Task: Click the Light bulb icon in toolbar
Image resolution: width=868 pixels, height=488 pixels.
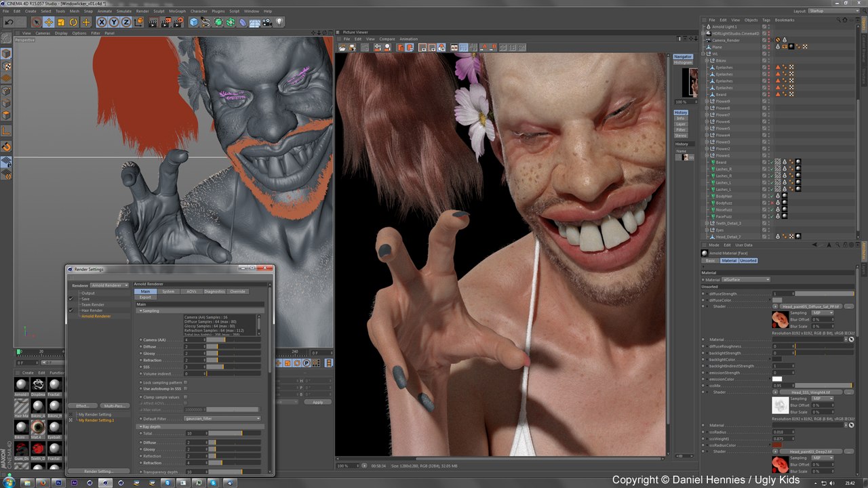Action: pyautogui.click(x=279, y=22)
